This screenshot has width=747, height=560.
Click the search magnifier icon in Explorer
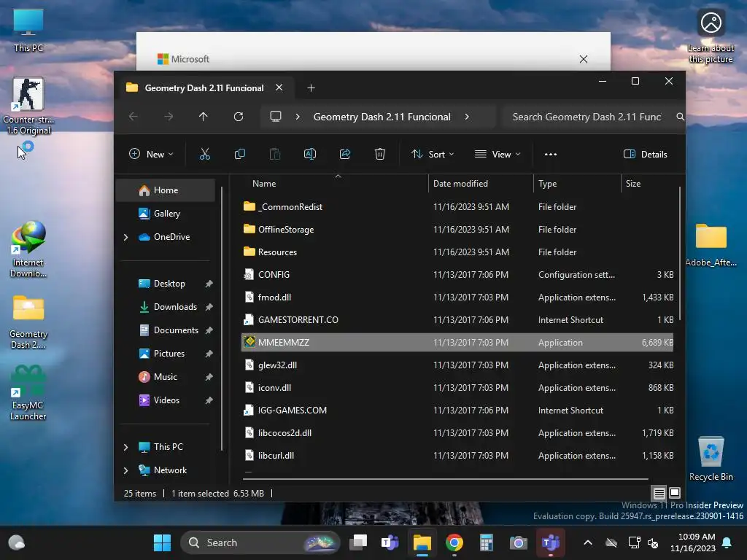(680, 117)
